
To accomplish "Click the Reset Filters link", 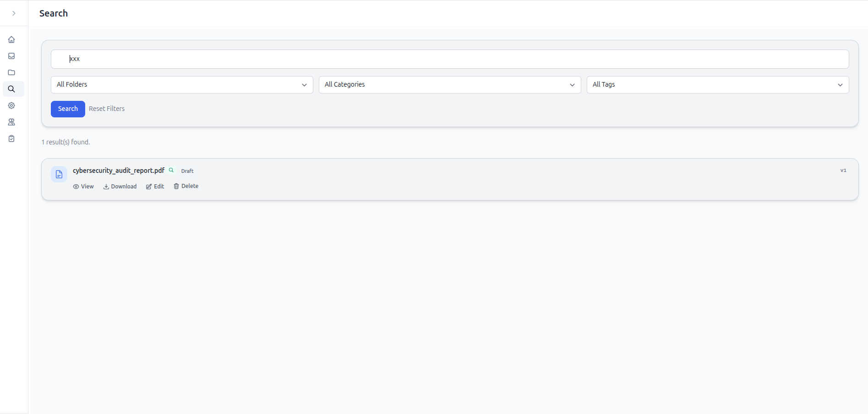I will pyautogui.click(x=107, y=109).
